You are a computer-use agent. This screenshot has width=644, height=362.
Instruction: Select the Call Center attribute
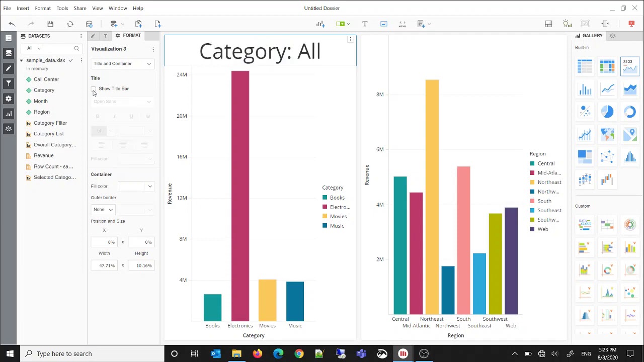pos(46,79)
